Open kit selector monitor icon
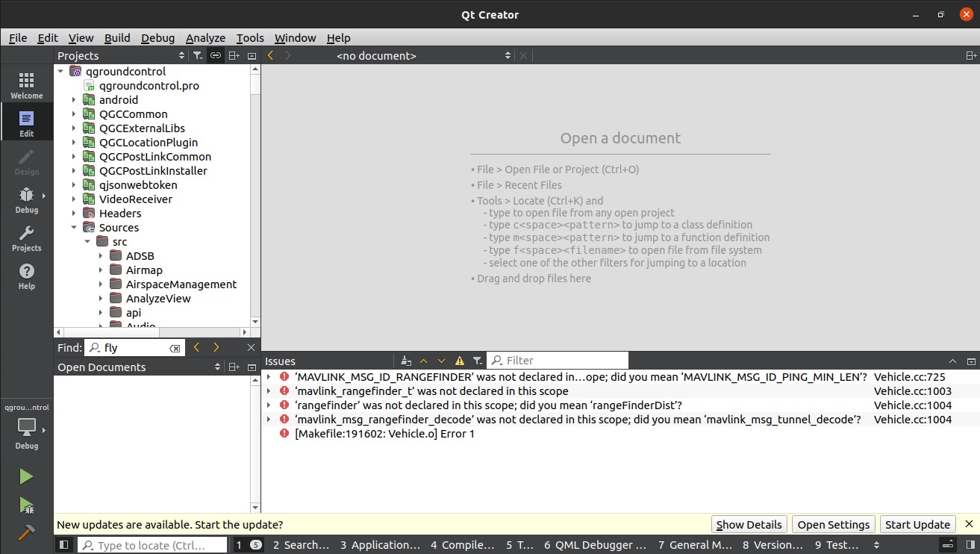980x554 pixels. [26, 427]
